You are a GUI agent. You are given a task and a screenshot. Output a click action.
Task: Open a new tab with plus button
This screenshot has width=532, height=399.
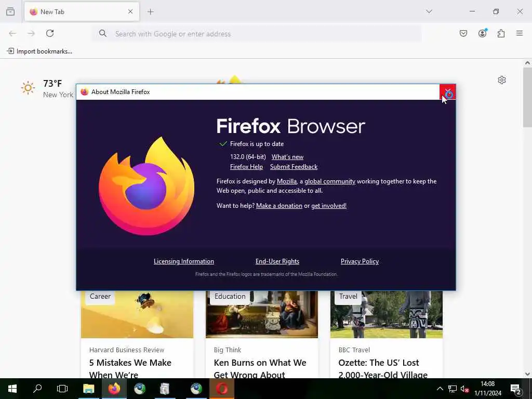[x=150, y=12]
